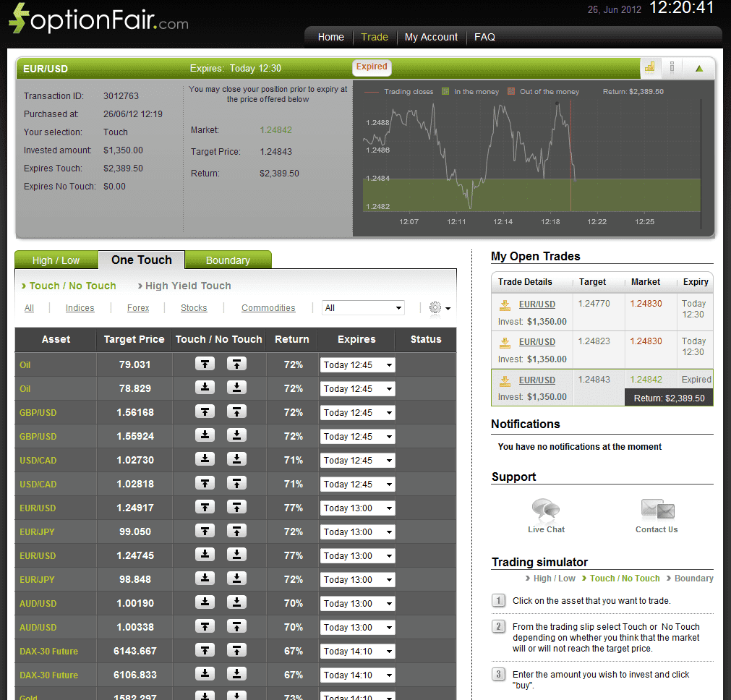
Task: Click the Touch icon for EUR/USD 1.24917
Action: point(205,508)
